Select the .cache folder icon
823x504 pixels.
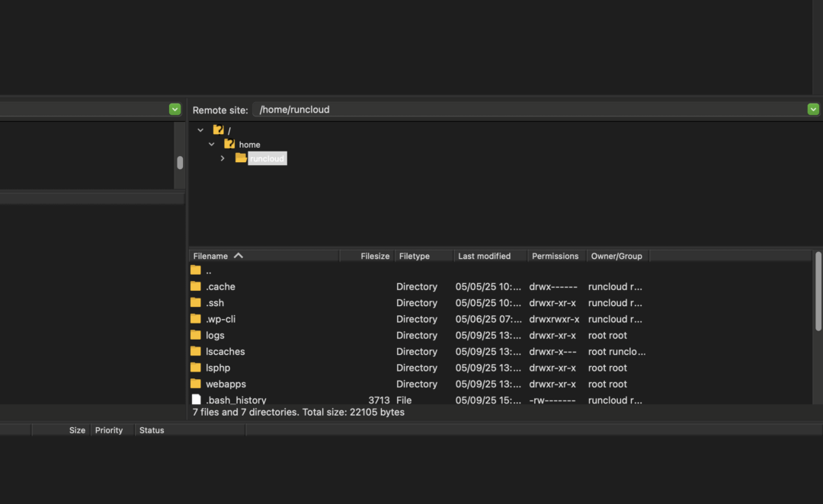(196, 286)
